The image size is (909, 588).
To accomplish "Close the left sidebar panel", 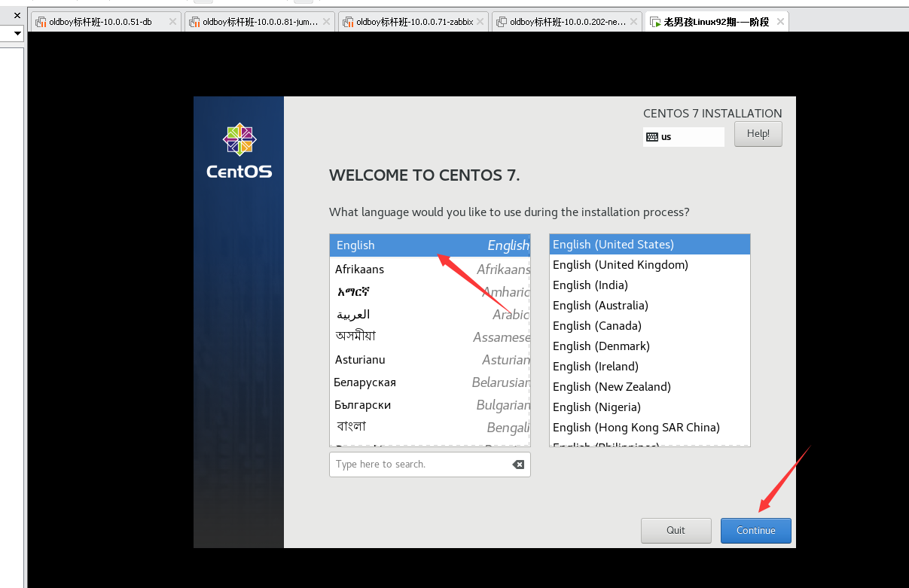I will [x=17, y=15].
